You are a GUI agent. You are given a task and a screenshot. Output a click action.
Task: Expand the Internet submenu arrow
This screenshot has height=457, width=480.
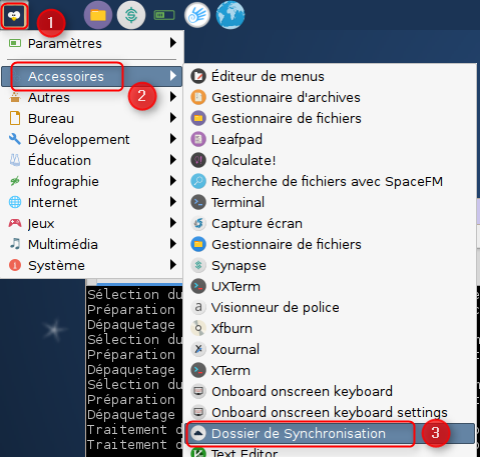tap(173, 202)
